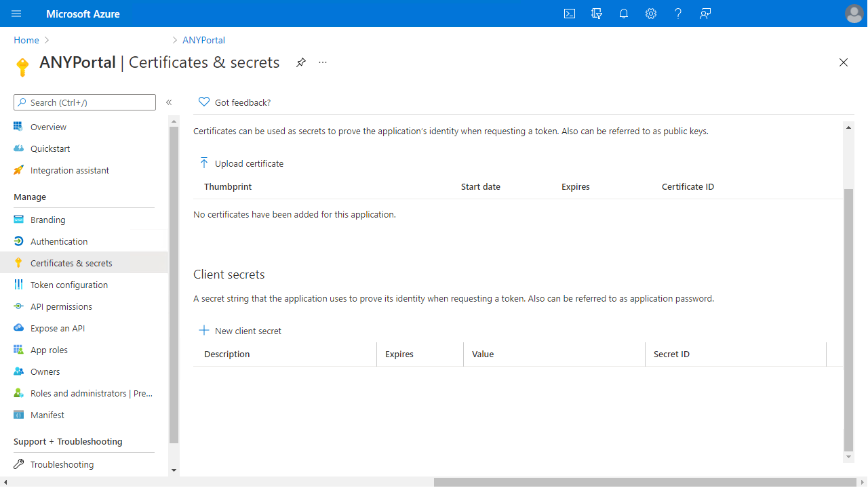Pin the Certificates & secrets blade
Viewport: 868px width, 488px height.
pos(301,62)
